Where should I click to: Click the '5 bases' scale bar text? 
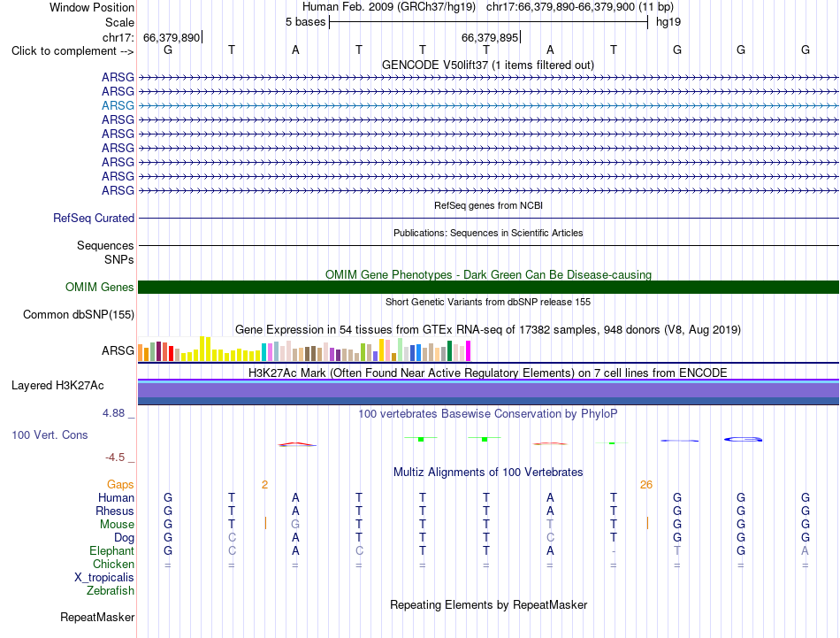tap(305, 22)
